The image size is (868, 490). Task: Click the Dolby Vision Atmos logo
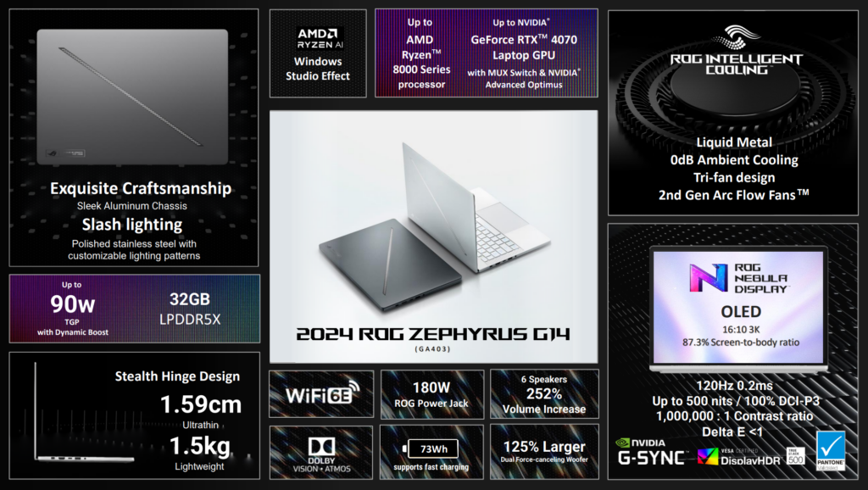(321, 454)
